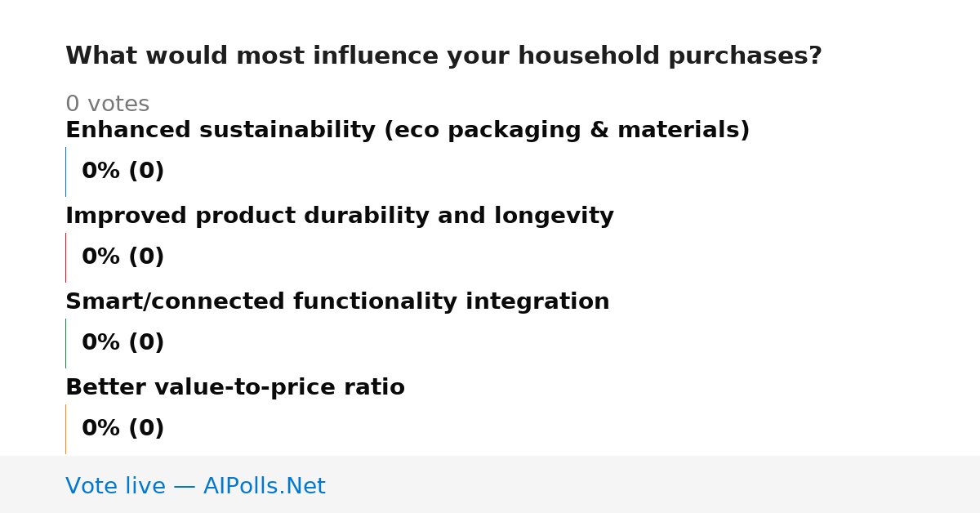980x513 pixels.
Task: Click the orange bar under Better value-to-price ratio
Action: (65, 429)
